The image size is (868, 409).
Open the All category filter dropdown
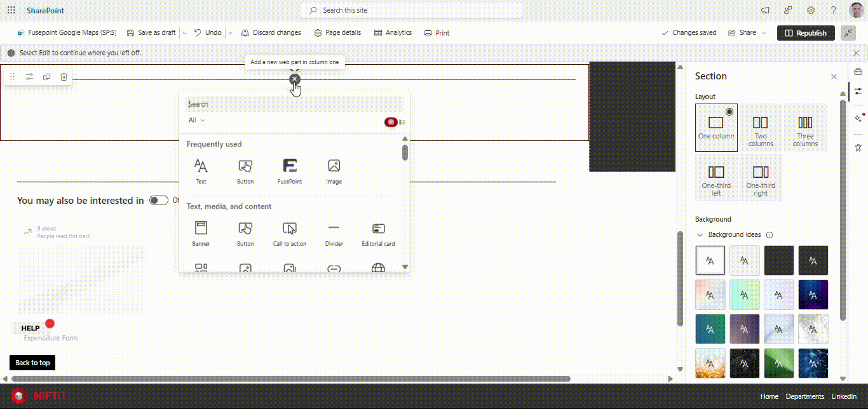(x=196, y=120)
